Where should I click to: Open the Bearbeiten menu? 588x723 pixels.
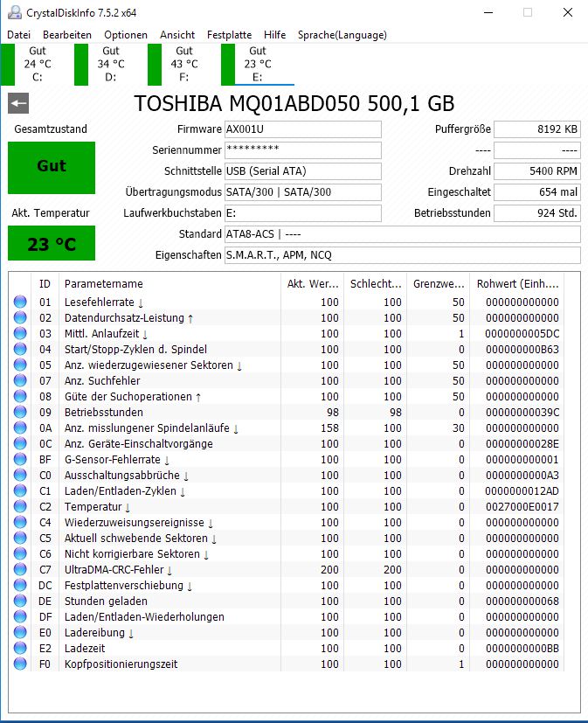coord(67,35)
